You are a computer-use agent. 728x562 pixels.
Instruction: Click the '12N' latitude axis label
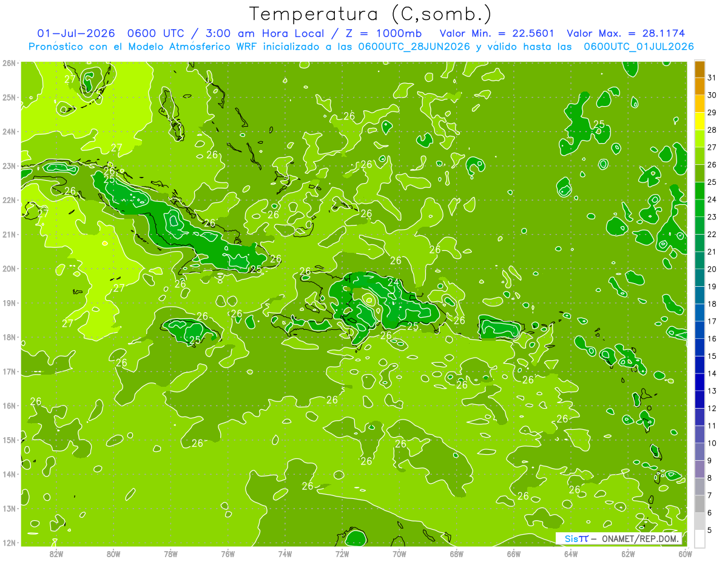[x=8, y=543]
